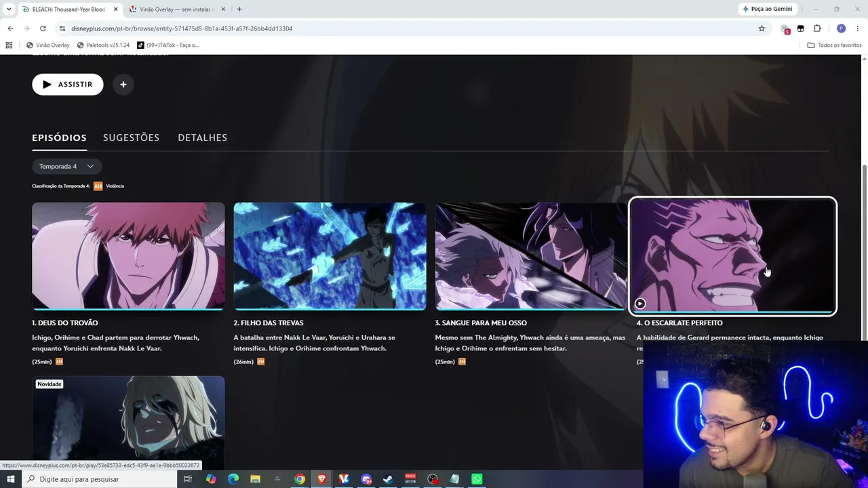Click the title '2. FILHO DAS TREVAS'
Image resolution: width=868 pixels, height=488 pixels.
click(269, 323)
